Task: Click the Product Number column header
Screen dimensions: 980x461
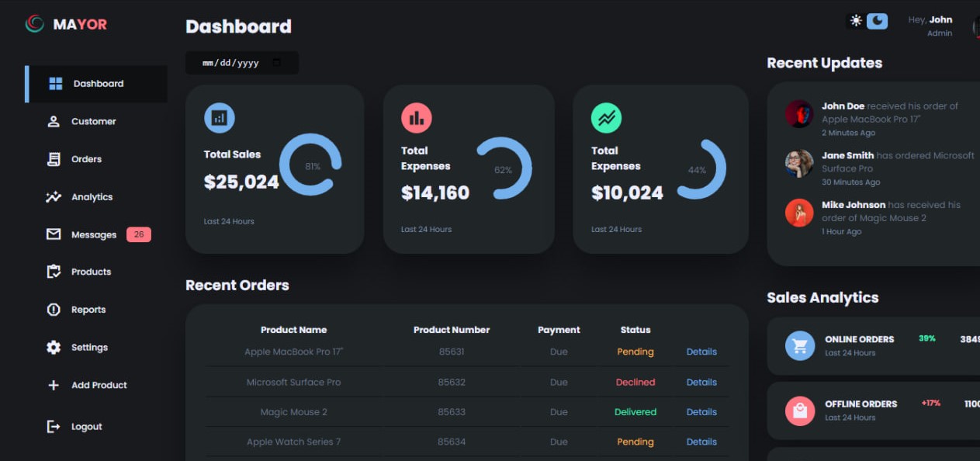Action: click(452, 330)
